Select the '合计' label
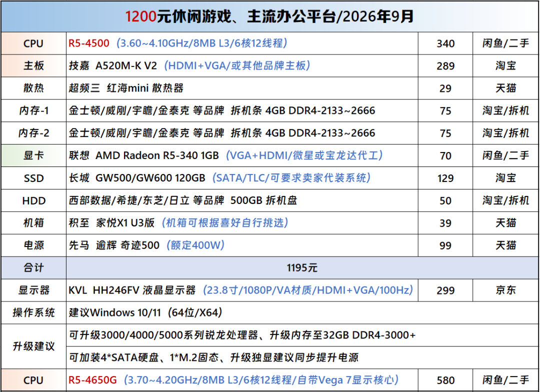The height and width of the screenshot is (392, 540). pos(33,267)
